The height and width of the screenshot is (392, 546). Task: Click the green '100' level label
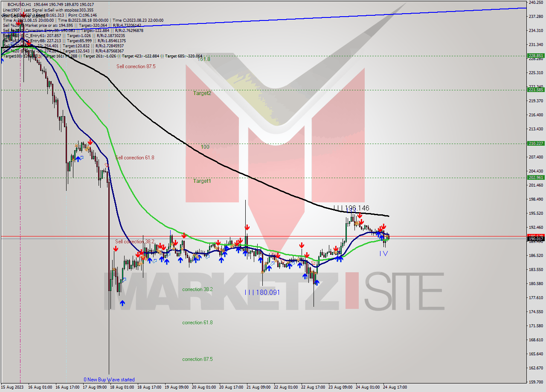[205, 147]
